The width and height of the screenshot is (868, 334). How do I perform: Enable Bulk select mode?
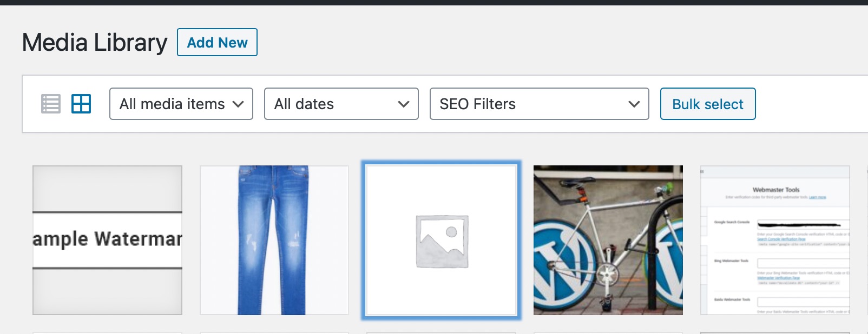(x=708, y=104)
